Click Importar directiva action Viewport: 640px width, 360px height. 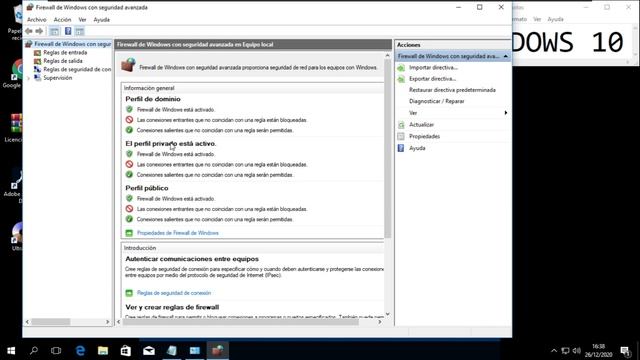point(433,67)
